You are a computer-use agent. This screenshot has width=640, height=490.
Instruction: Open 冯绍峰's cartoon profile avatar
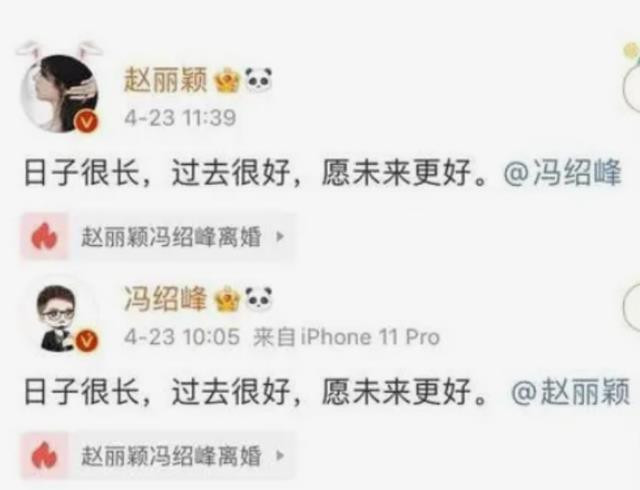click(x=60, y=317)
